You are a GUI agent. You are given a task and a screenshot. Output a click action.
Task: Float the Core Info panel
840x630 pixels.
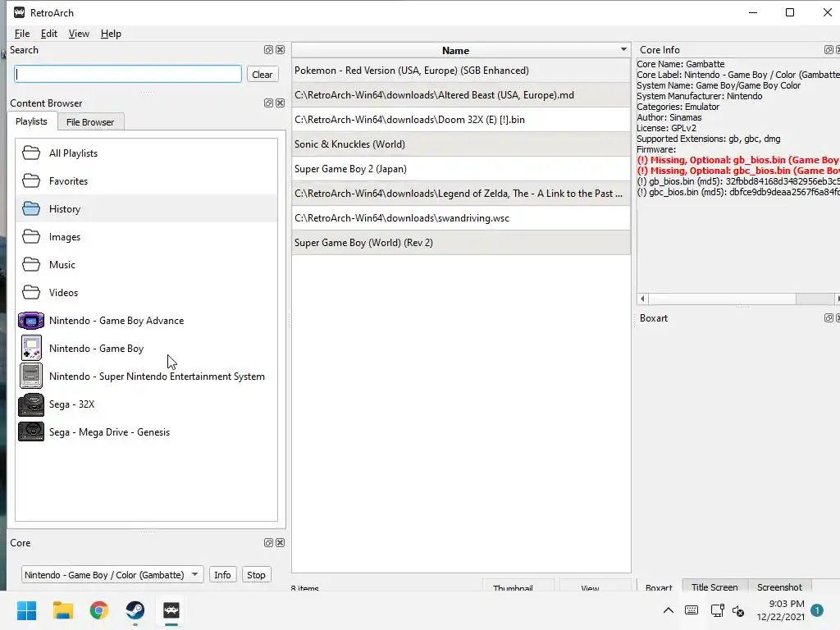[829, 50]
